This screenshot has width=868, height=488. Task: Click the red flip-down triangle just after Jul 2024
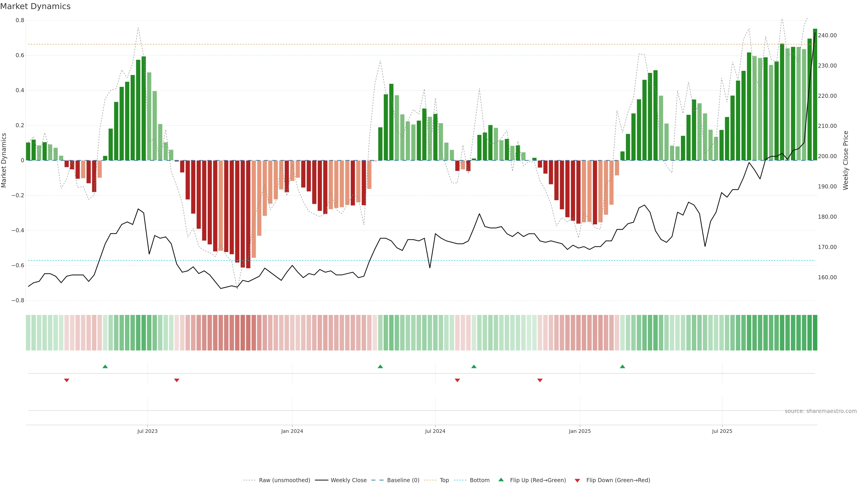click(457, 380)
